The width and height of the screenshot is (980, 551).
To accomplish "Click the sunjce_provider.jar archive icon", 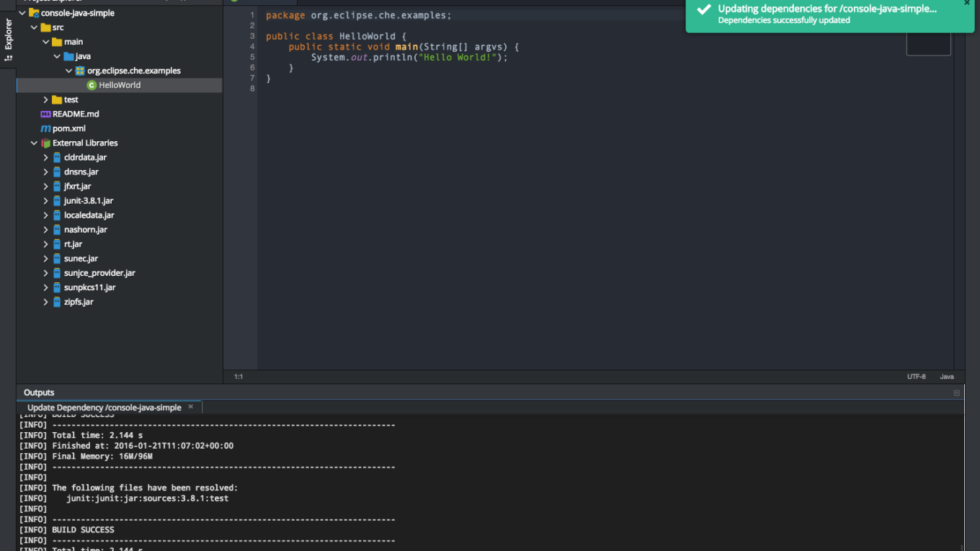I will pos(57,273).
